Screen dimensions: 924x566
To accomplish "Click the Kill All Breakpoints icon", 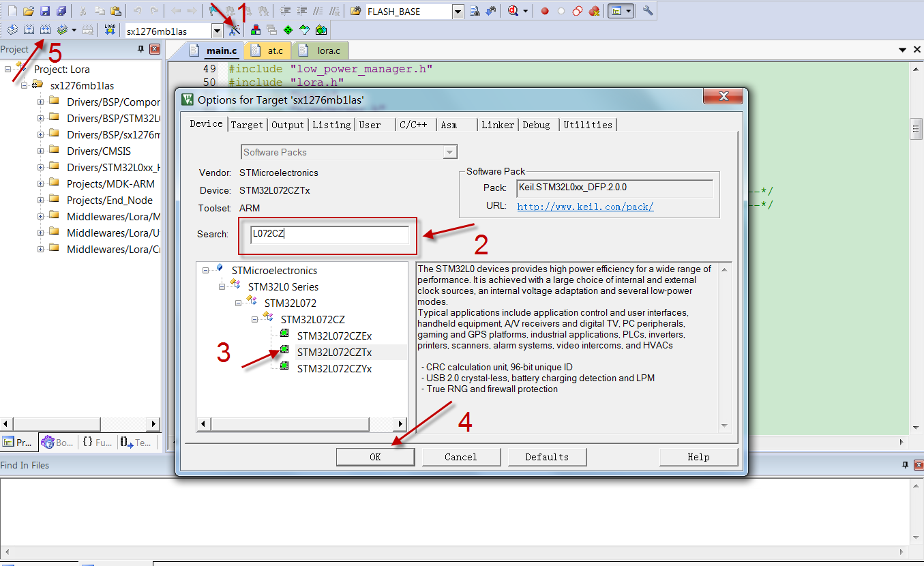I will (x=594, y=12).
